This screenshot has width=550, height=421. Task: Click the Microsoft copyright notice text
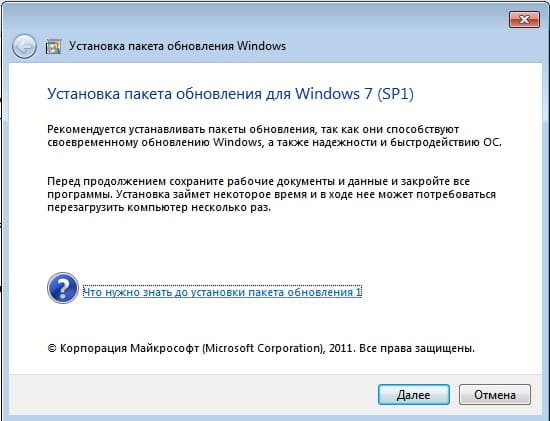point(261,348)
